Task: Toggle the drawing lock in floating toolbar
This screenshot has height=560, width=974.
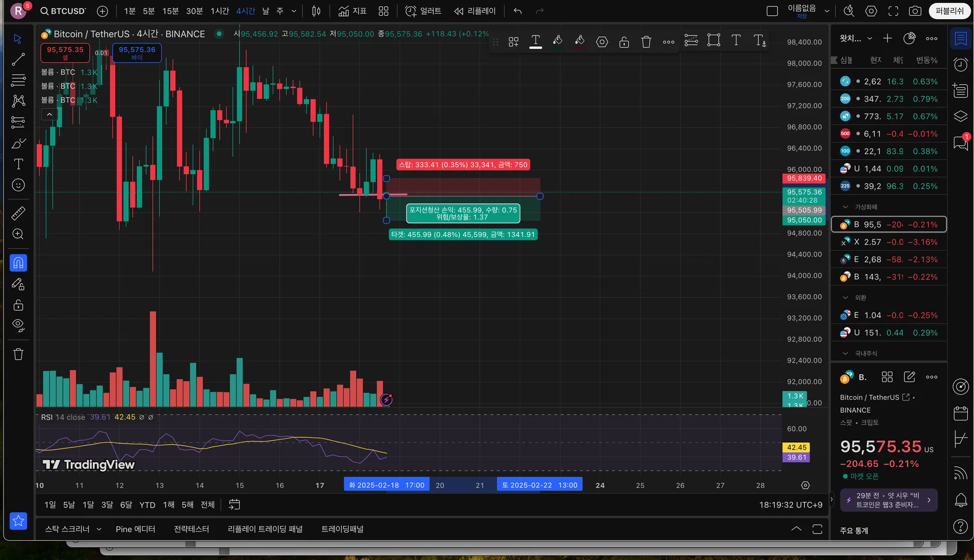Action: click(624, 41)
